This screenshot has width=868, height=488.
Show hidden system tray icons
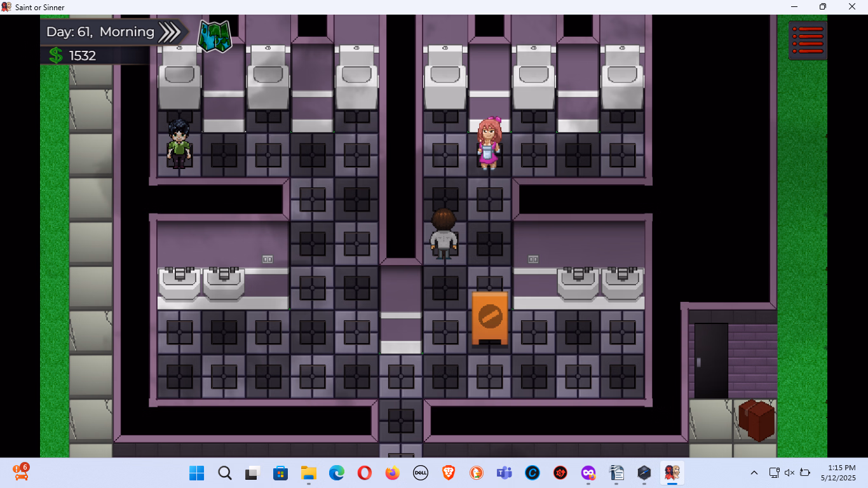coord(754,473)
